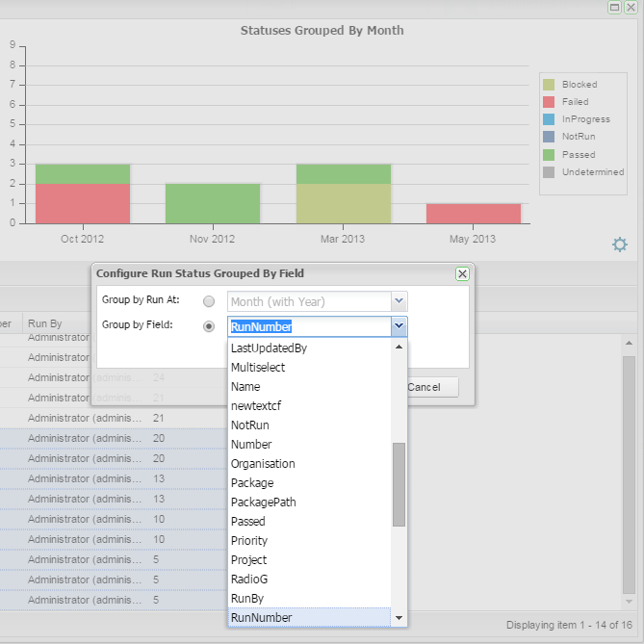Select the Group by Field radio

point(209,326)
